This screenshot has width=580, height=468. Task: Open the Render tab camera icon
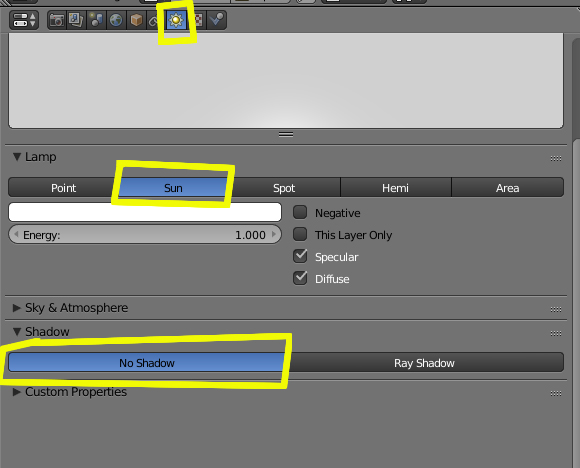[57, 20]
